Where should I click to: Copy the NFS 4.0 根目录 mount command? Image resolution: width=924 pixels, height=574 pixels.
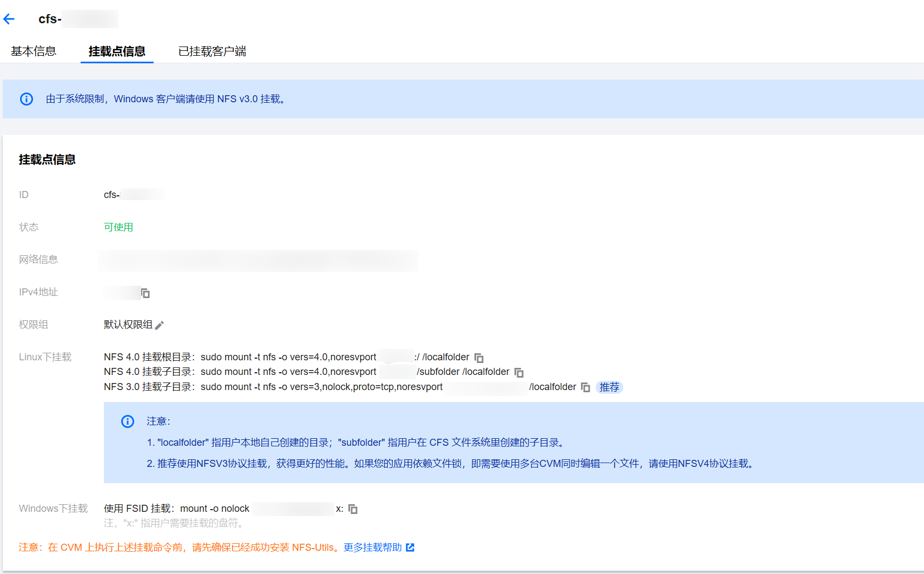479,358
